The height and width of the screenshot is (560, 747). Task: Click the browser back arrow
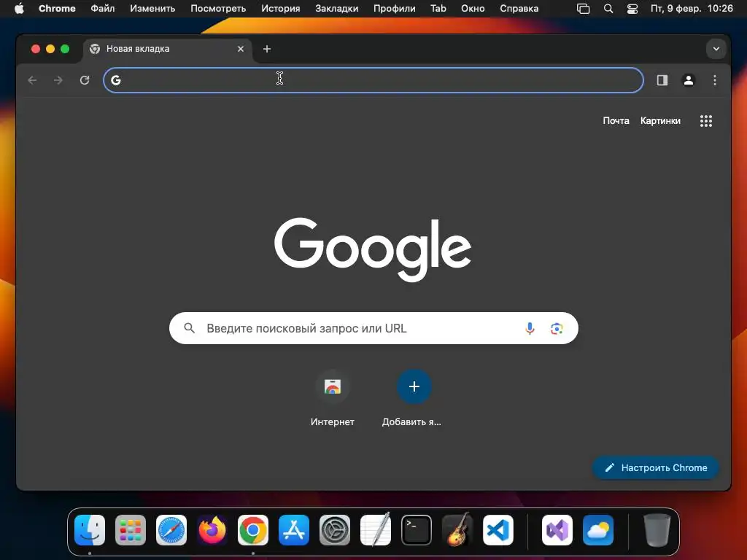[x=32, y=80]
